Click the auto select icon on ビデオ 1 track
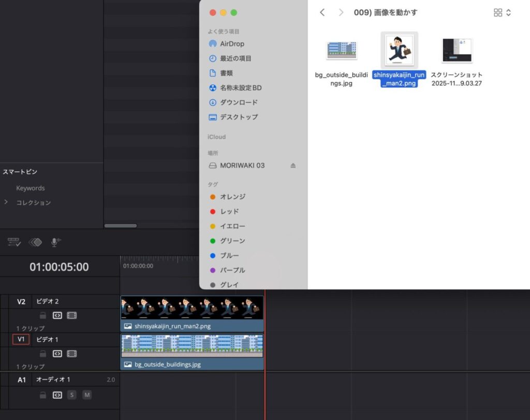 [x=57, y=354]
